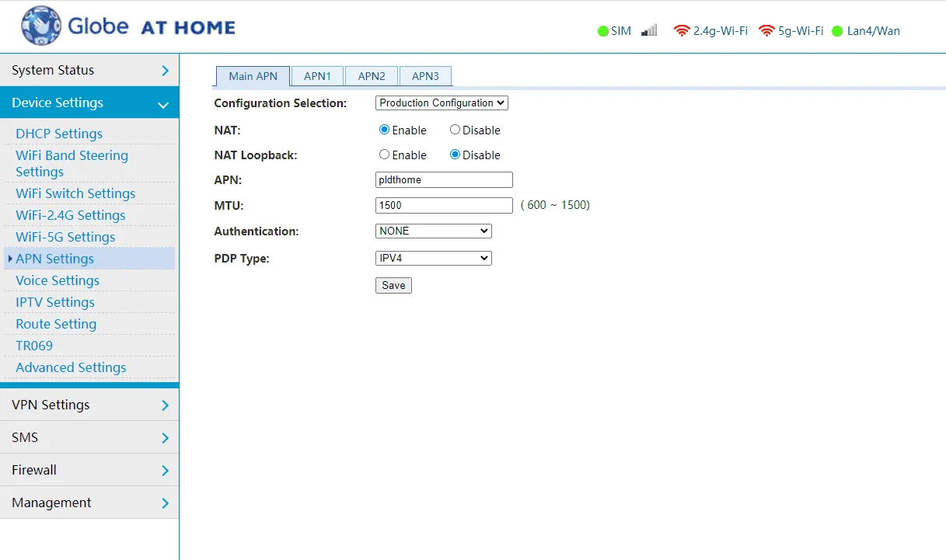Image resolution: width=946 pixels, height=560 pixels.
Task: Open WiFi-5G Settings
Action: tap(65, 237)
